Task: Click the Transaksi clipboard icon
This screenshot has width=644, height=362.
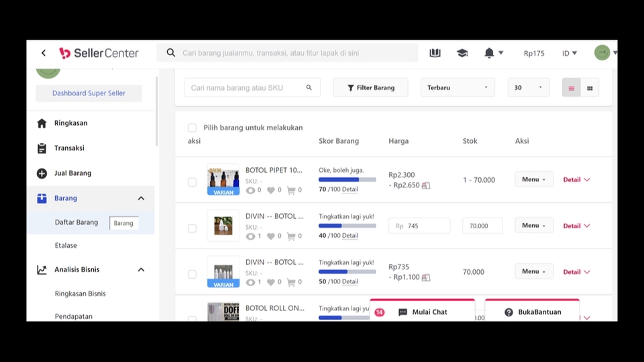Action: coord(42,148)
